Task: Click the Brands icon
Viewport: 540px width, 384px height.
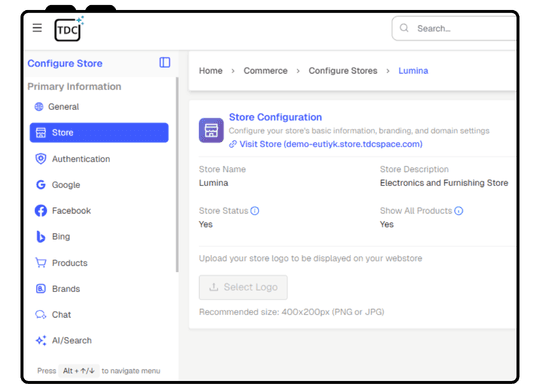Action: (x=41, y=289)
